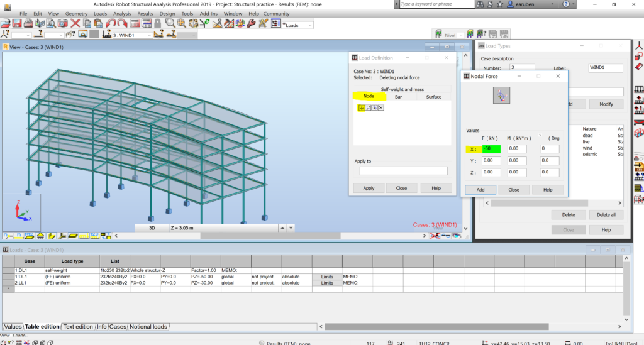Image resolution: width=644 pixels, height=345 pixels.
Task: Open the Loads menu
Action: pyautogui.click(x=100, y=14)
